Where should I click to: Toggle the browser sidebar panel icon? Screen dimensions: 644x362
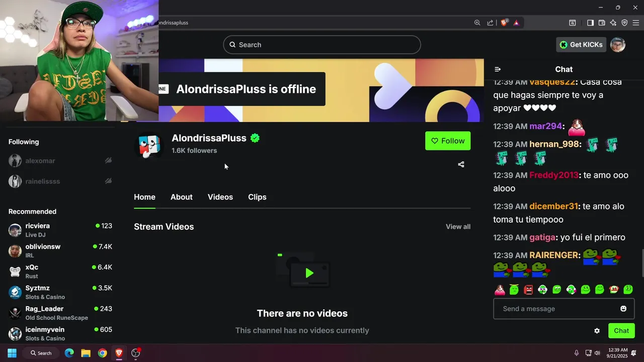590,23
